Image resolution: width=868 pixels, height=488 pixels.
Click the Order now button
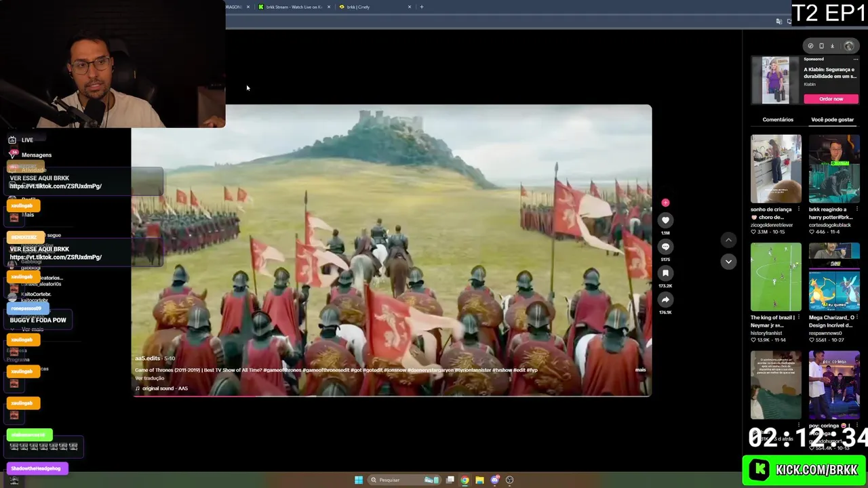(831, 99)
